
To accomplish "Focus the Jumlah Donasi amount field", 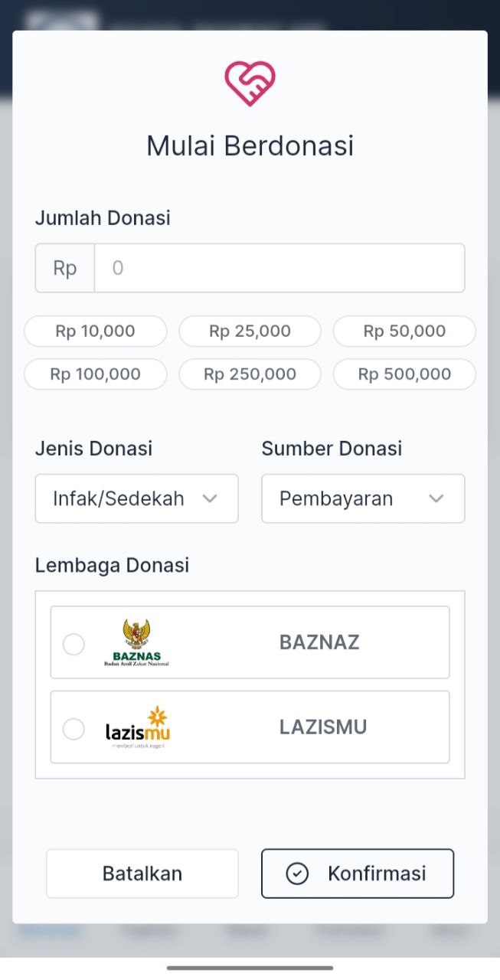I will coord(279,268).
